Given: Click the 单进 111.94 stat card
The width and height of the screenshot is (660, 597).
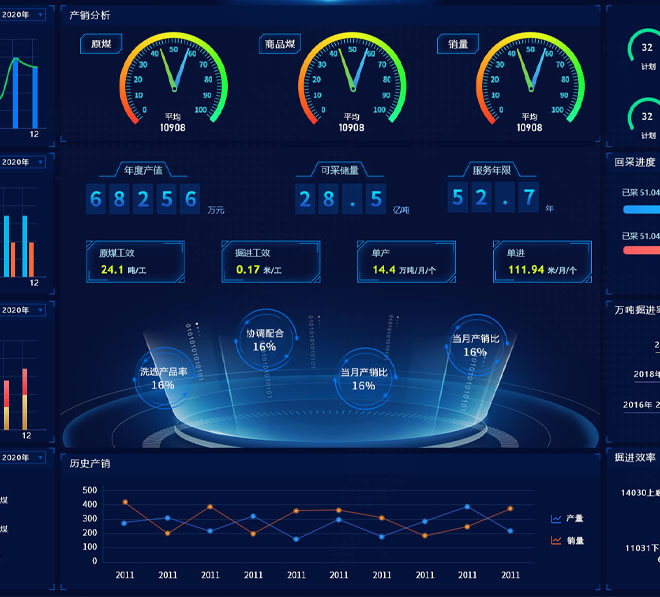Looking at the screenshot, I should 542,262.
